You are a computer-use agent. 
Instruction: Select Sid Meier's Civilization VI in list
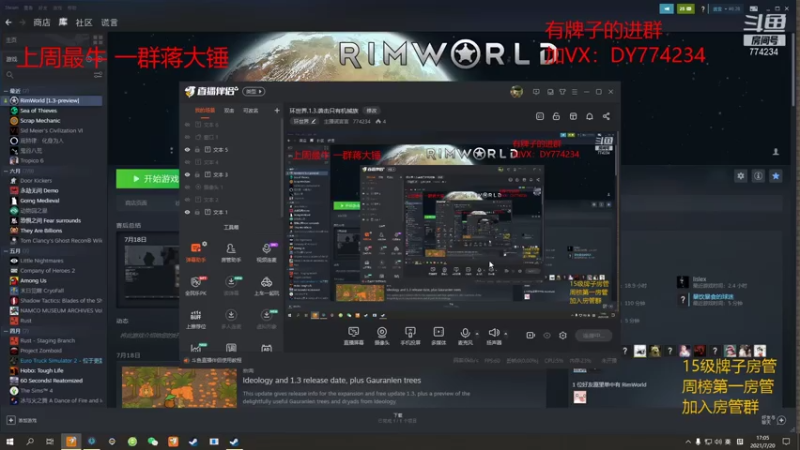pos(53,131)
